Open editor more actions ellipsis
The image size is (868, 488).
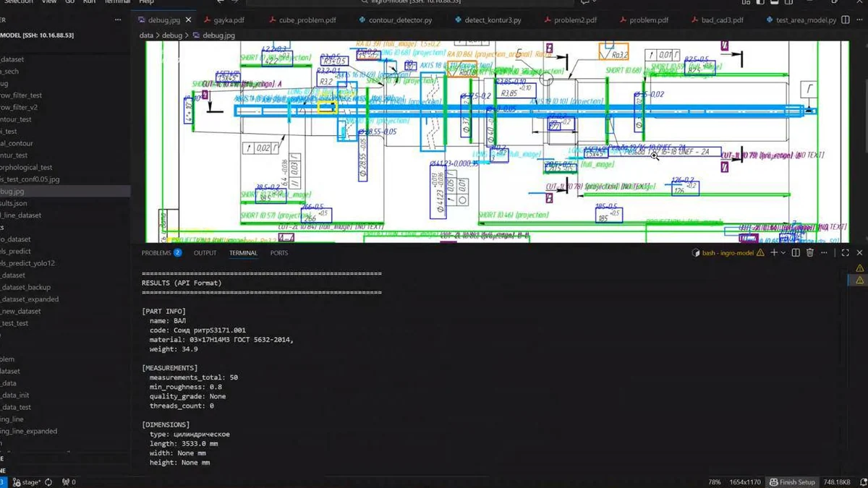click(x=859, y=20)
